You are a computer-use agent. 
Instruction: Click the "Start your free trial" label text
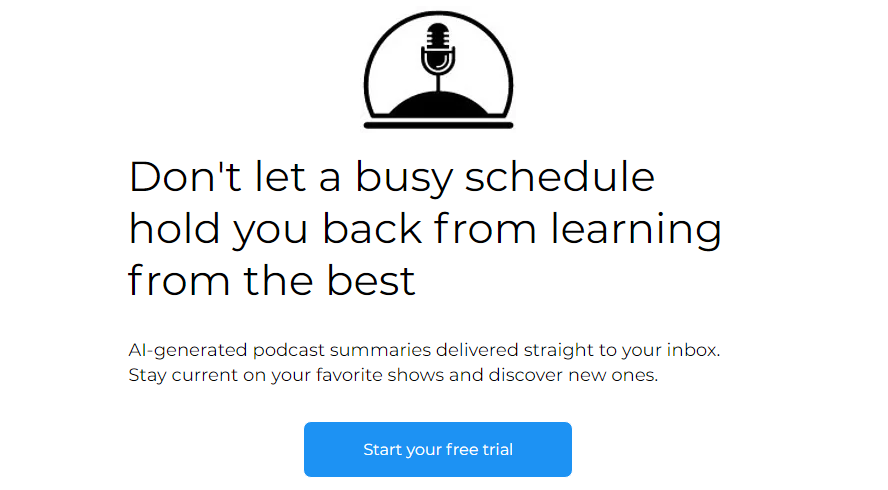(438, 450)
